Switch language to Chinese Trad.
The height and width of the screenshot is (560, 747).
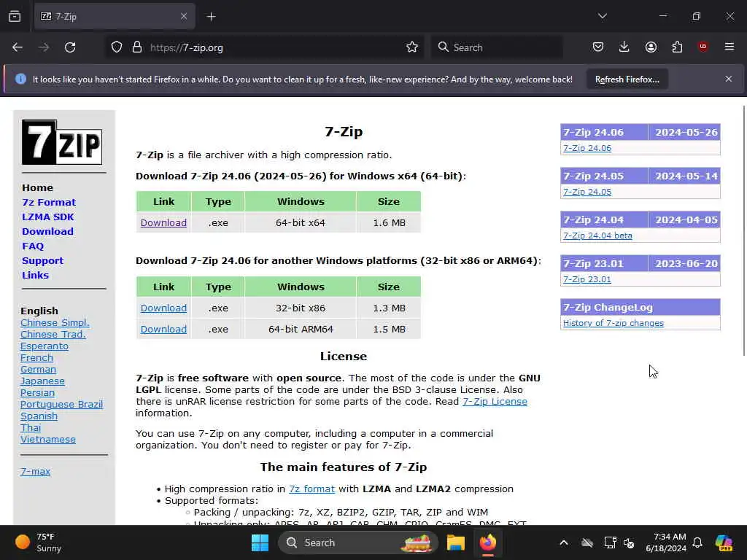pyautogui.click(x=53, y=334)
